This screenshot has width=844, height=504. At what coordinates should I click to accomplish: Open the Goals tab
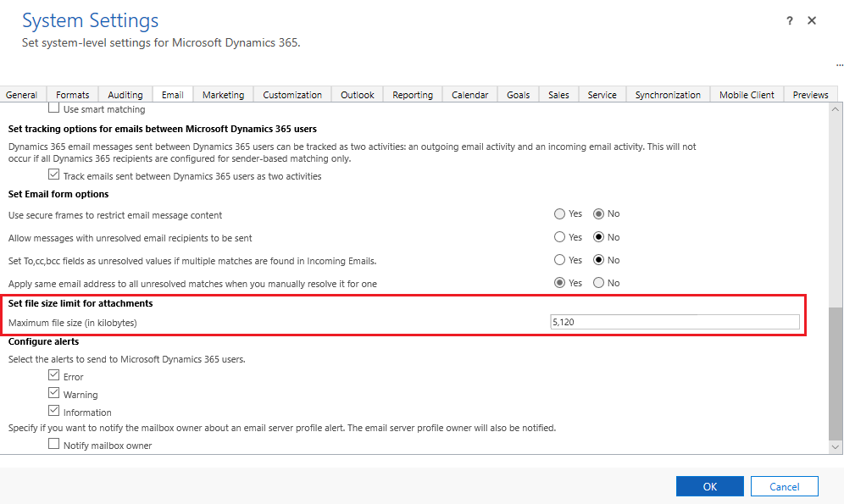click(x=519, y=95)
